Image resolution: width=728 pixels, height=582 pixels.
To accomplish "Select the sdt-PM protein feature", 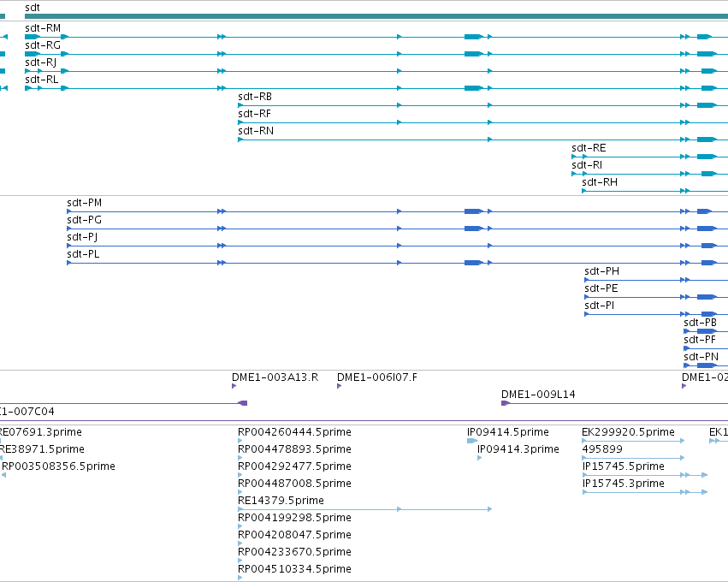I will [x=84, y=204].
